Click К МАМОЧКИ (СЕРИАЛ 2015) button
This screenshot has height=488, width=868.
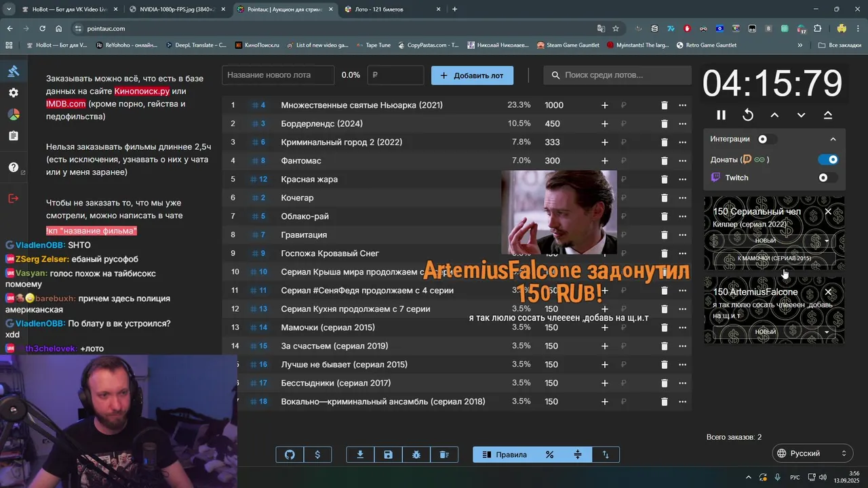[774, 258]
